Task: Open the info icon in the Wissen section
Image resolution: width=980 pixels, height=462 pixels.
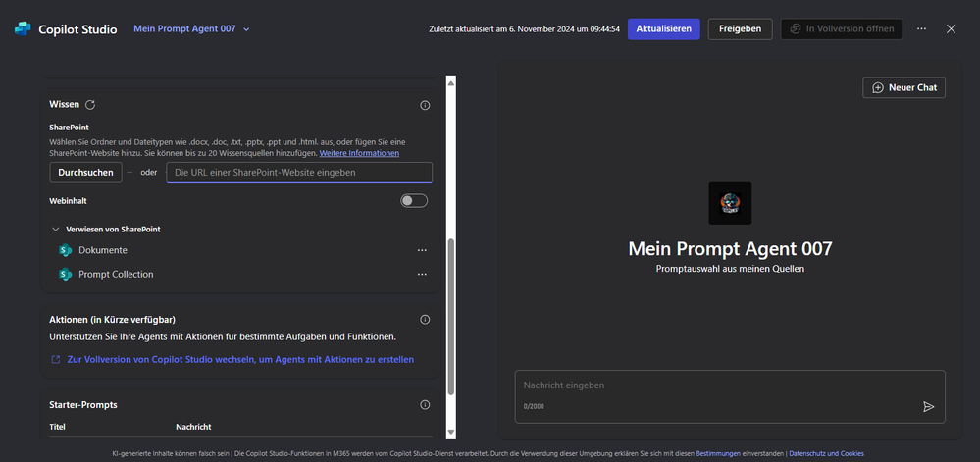Action: click(425, 105)
